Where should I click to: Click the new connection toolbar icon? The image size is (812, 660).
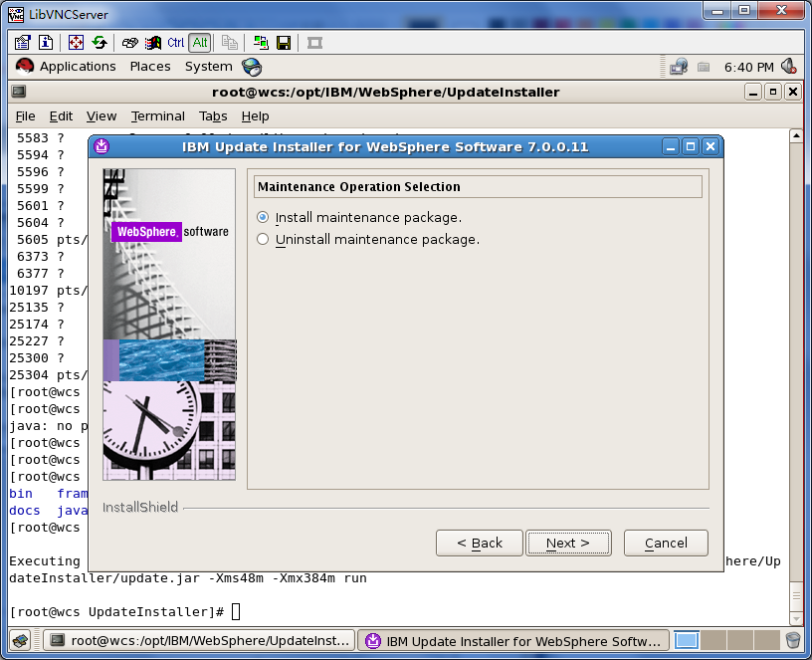click(x=261, y=43)
